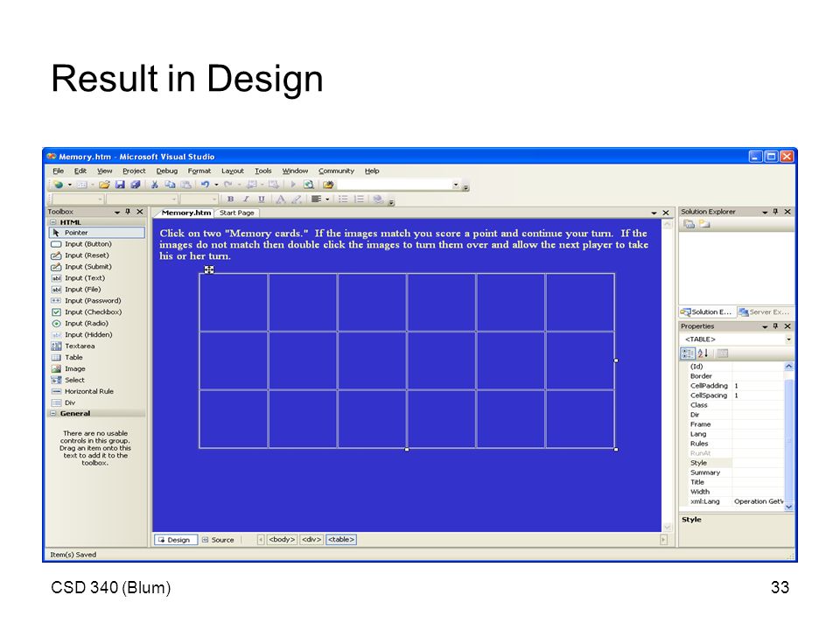Pin the Toolbox panel
This screenshot has width=840, height=630.
[x=128, y=212]
